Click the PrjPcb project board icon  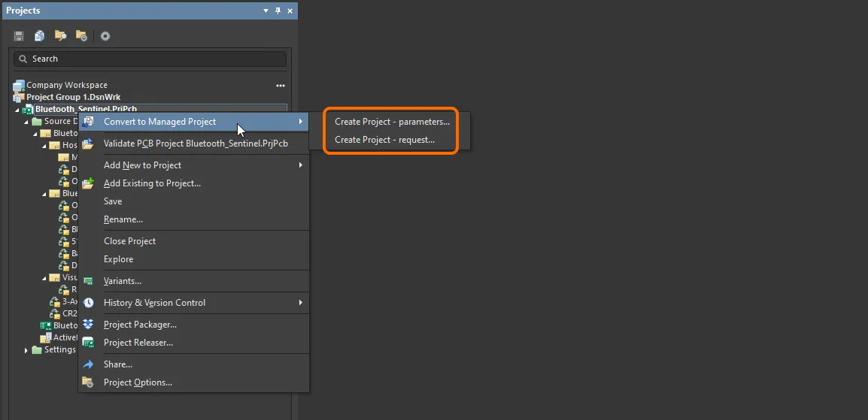point(27,110)
